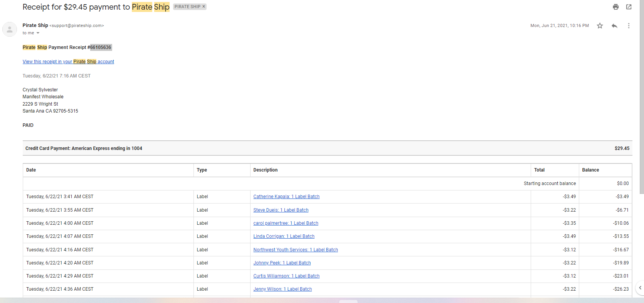Reply to the Pirate Ship email
The image size is (644, 303).
point(615,26)
